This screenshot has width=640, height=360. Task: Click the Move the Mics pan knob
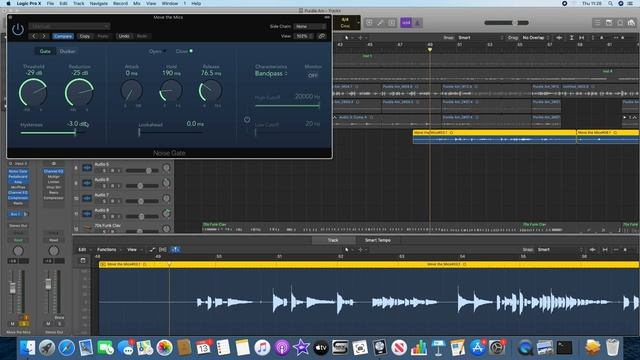pyautogui.click(x=18, y=250)
